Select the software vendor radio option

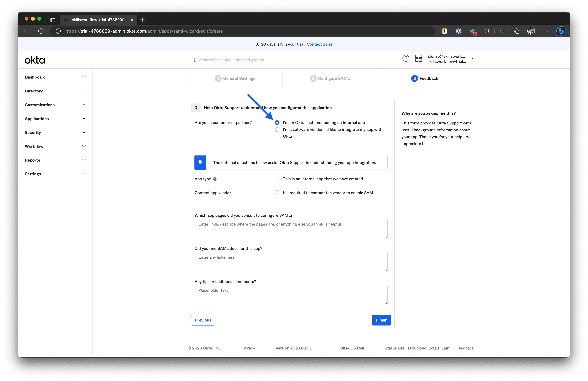(277, 130)
